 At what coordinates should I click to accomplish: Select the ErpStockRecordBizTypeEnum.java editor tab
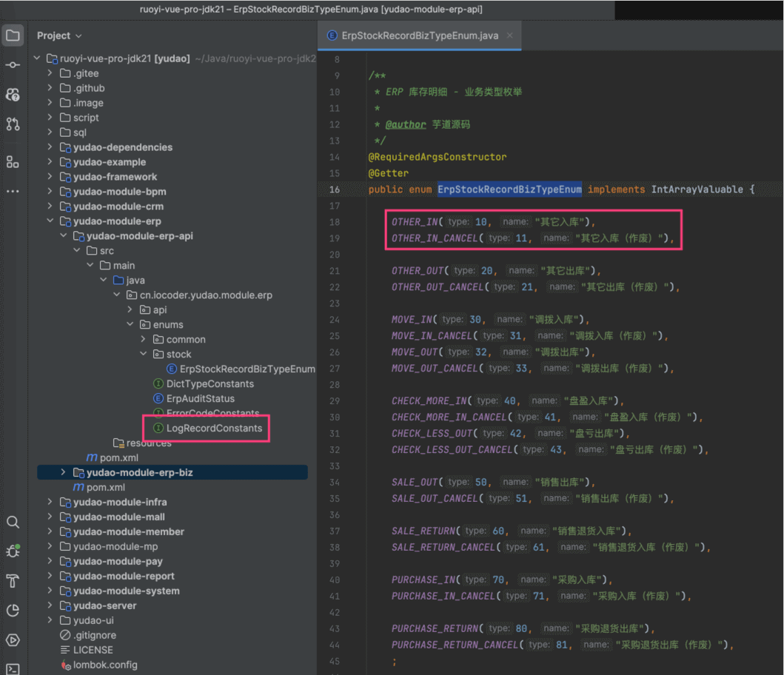419,36
